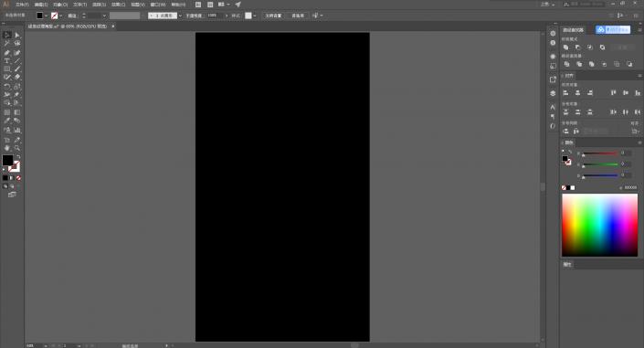Screen dimensions: 644x348
Task: Select the Paintbrush tool
Action: pos(17,69)
